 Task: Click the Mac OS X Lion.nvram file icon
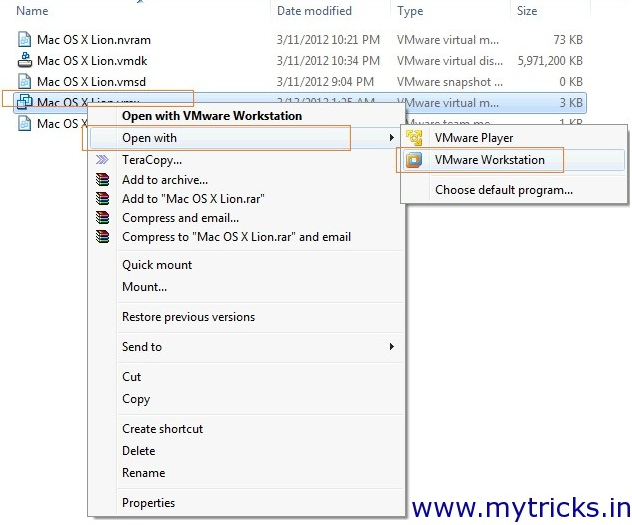coord(25,39)
